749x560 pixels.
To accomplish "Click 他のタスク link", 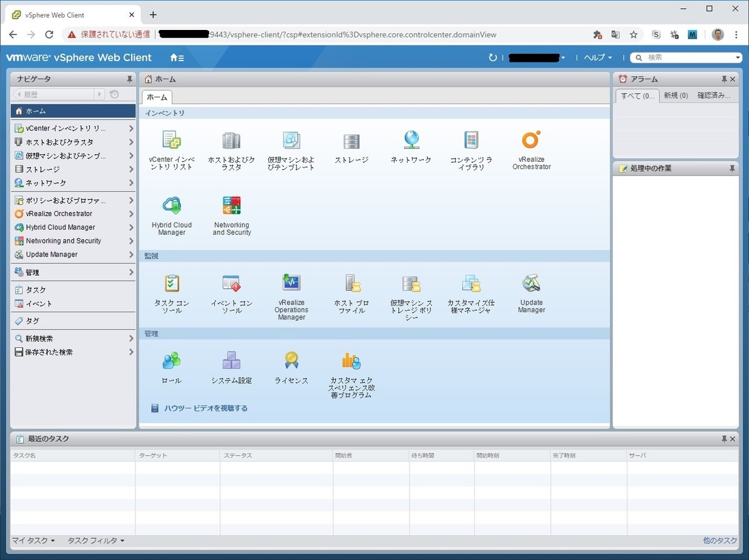I will [720, 541].
